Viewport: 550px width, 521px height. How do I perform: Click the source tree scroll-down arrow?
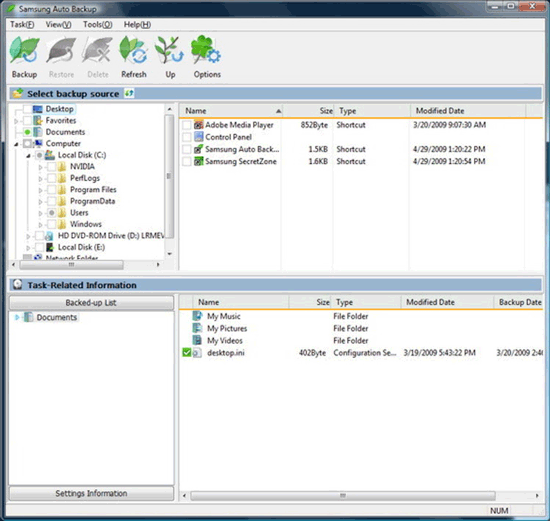point(169,254)
